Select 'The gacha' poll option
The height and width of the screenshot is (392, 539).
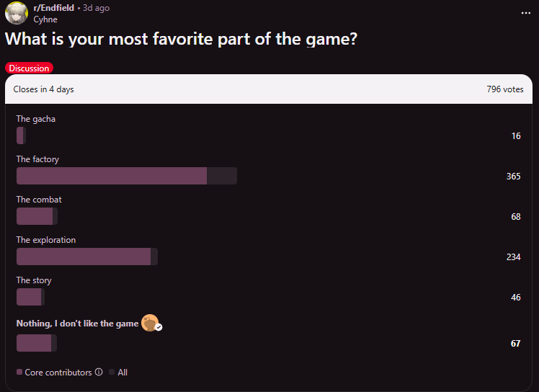(36, 119)
